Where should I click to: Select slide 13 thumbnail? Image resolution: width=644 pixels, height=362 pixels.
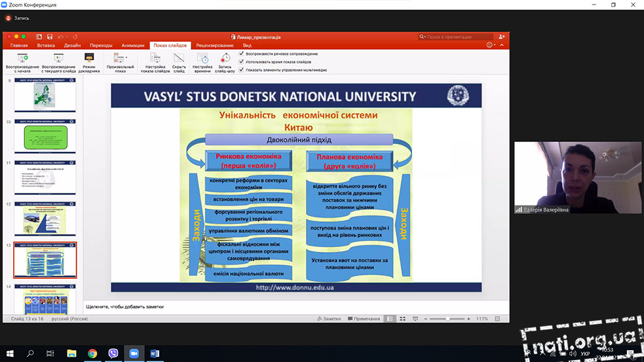(x=45, y=261)
